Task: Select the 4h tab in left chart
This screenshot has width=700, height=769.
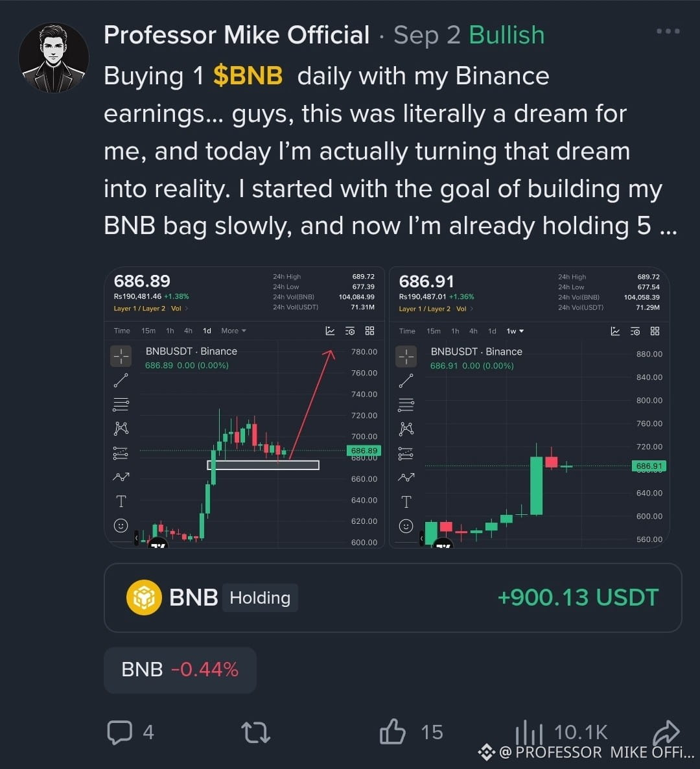Action: [x=188, y=331]
